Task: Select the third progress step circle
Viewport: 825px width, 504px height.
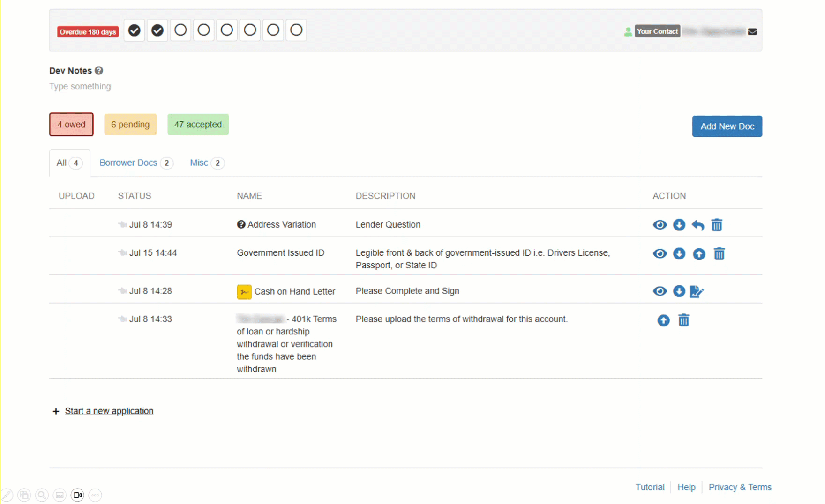Action: pyautogui.click(x=180, y=30)
